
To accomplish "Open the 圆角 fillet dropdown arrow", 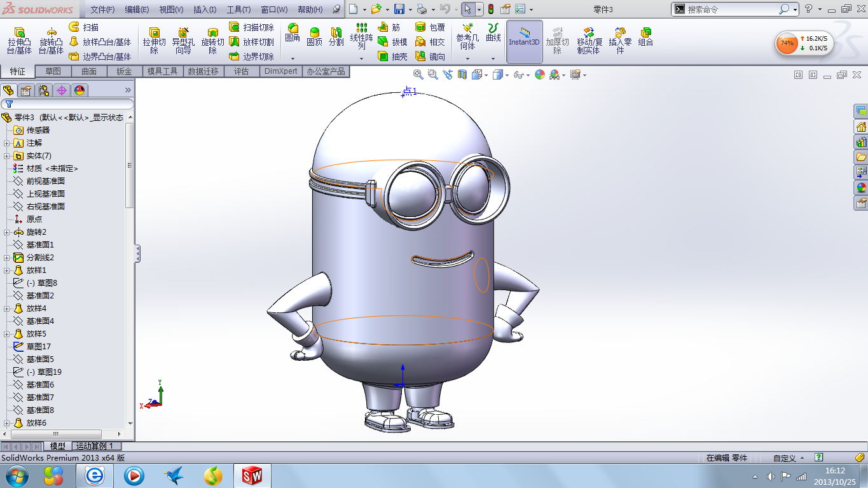I will coord(293,59).
